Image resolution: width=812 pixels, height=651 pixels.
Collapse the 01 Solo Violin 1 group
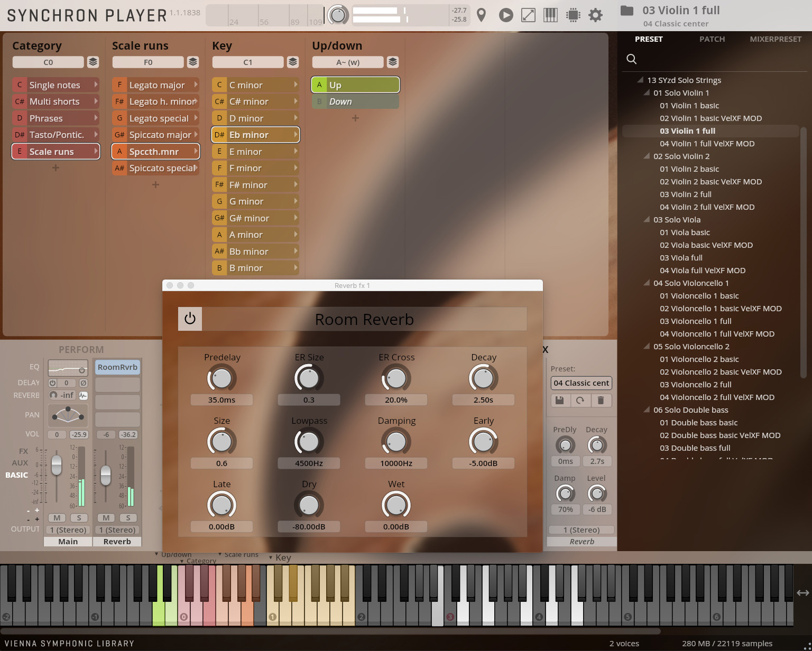(x=647, y=92)
